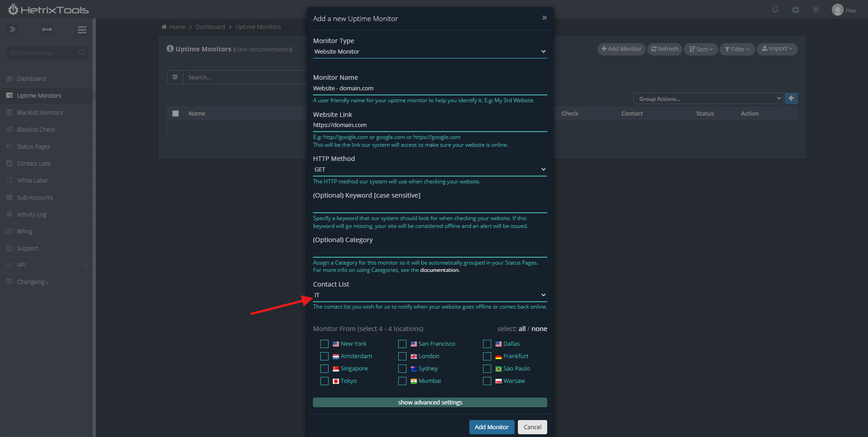The height and width of the screenshot is (437, 868).
Task: Go to Status Pages in sidebar
Action: click(33, 147)
